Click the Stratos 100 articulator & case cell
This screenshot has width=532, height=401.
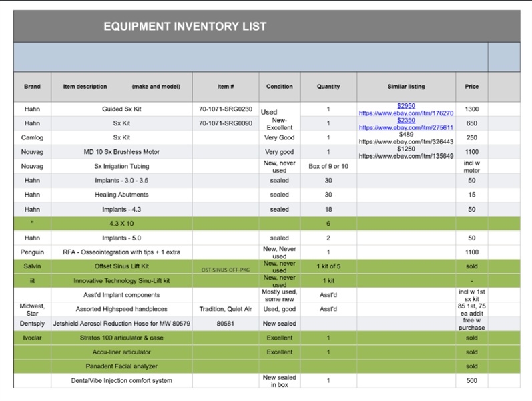coord(121,338)
